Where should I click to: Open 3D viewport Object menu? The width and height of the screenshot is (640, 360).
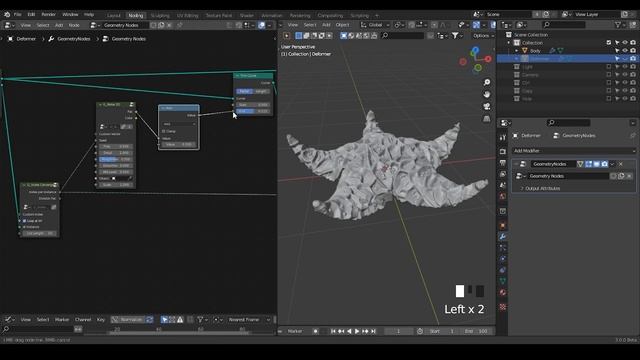[x=342, y=25]
